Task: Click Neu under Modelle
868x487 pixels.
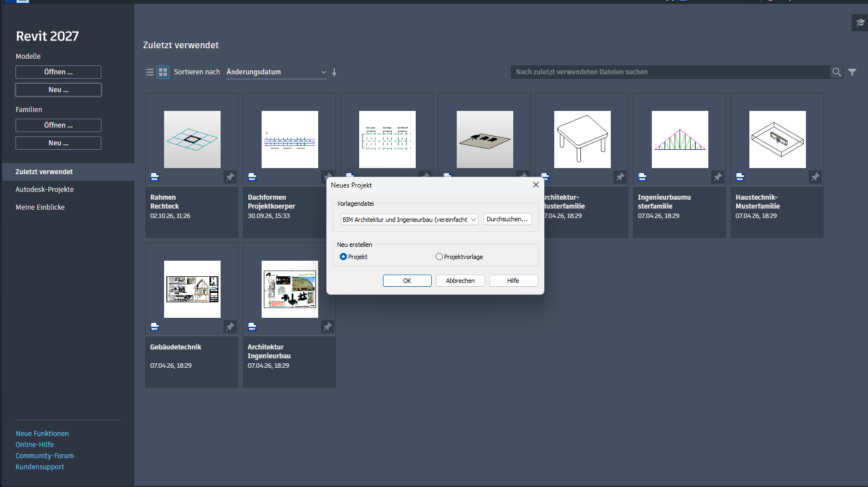Action: click(58, 90)
